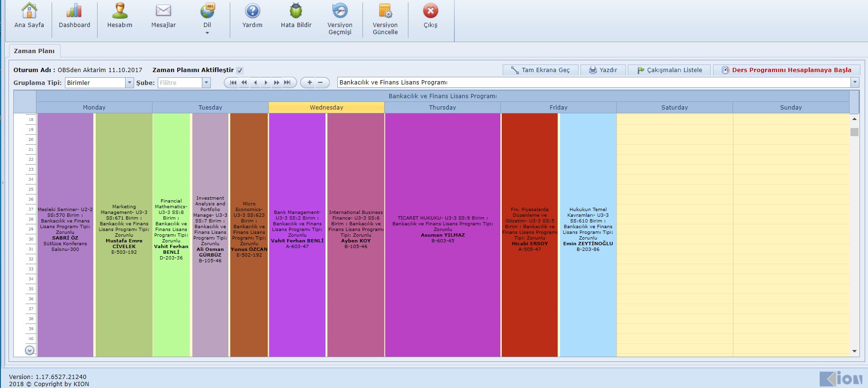
Task: Select the Financial Mathematics course block
Action: [x=171, y=235]
